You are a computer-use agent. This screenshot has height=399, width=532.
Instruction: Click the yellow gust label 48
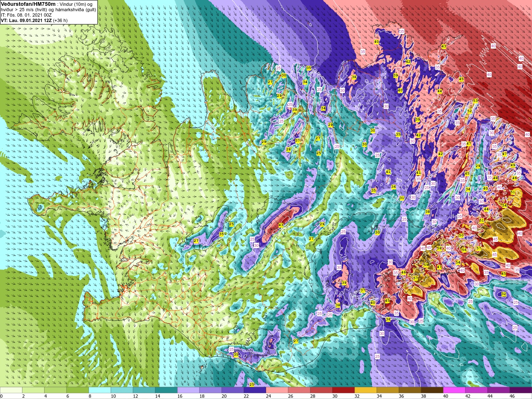tap(495, 178)
